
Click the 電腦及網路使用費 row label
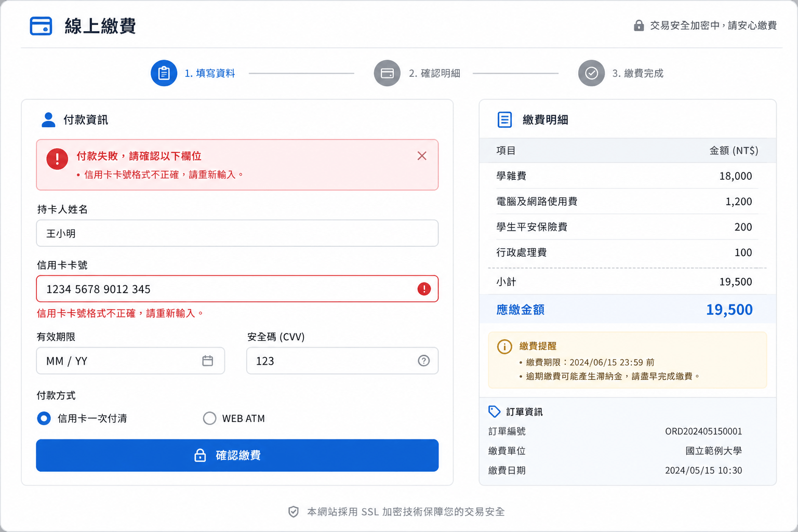click(x=537, y=202)
